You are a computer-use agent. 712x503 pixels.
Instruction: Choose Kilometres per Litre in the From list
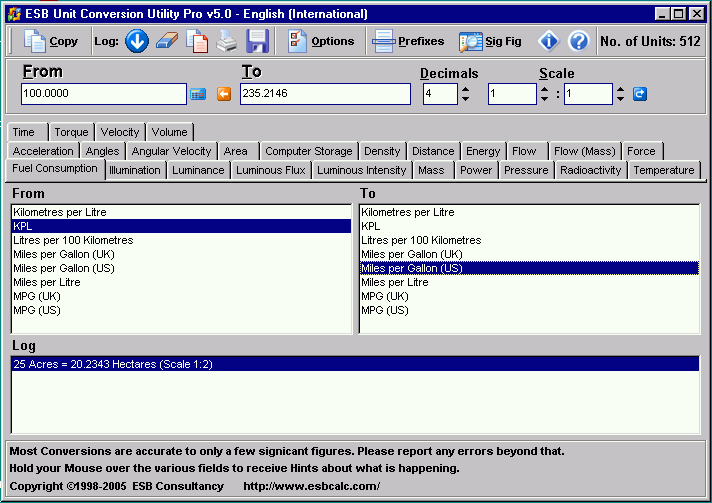tap(181, 212)
